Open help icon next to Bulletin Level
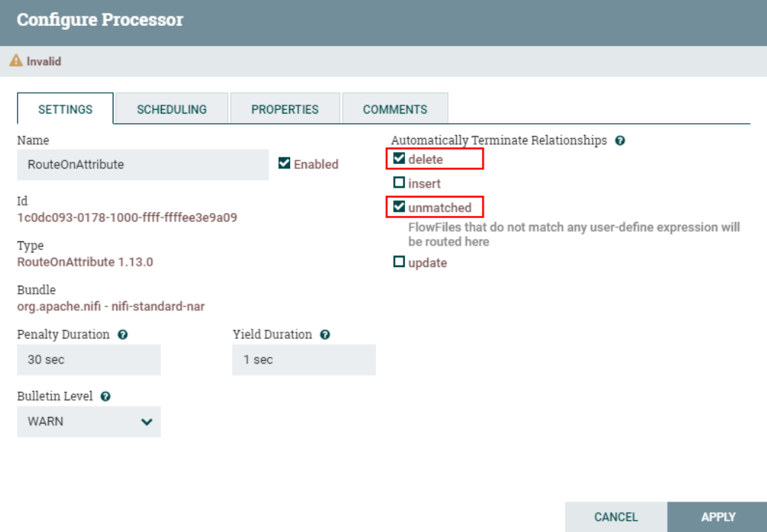 pyautogui.click(x=105, y=396)
